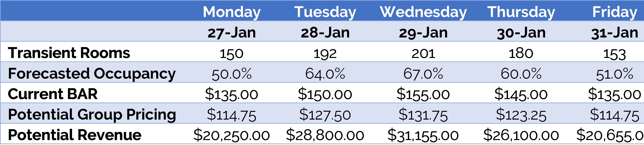Click the Potential Group Pricing row label
644x145 pixels.
[x=92, y=114]
